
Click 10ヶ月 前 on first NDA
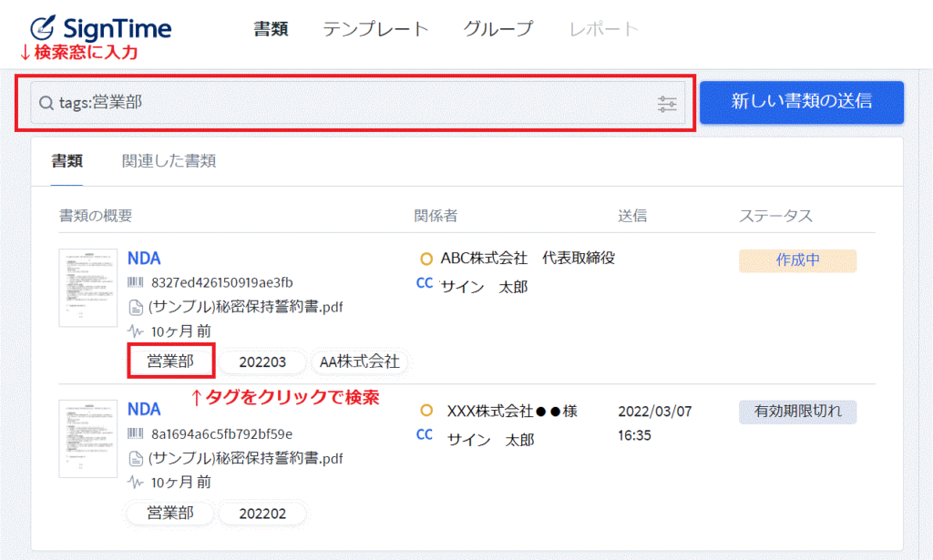click(181, 331)
